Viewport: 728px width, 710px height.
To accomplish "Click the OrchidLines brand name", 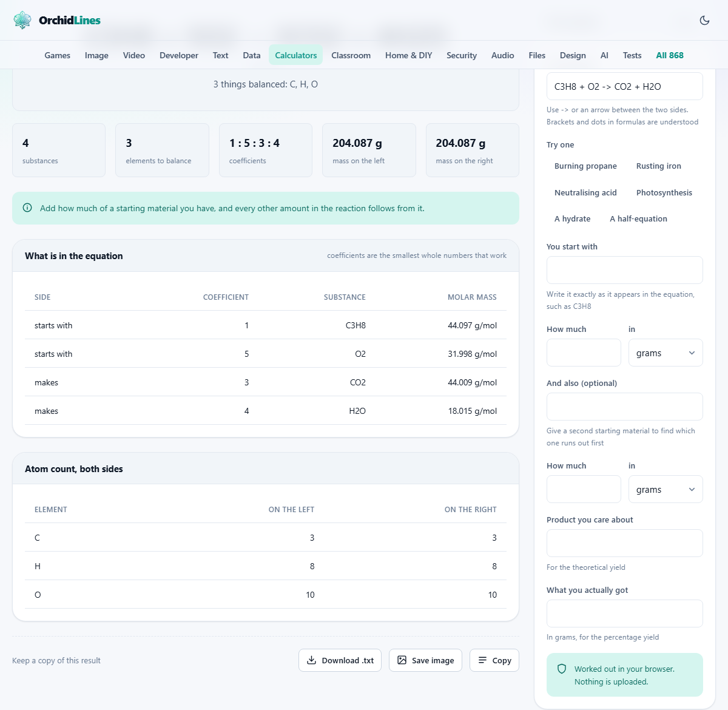I will click(x=70, y=20).
